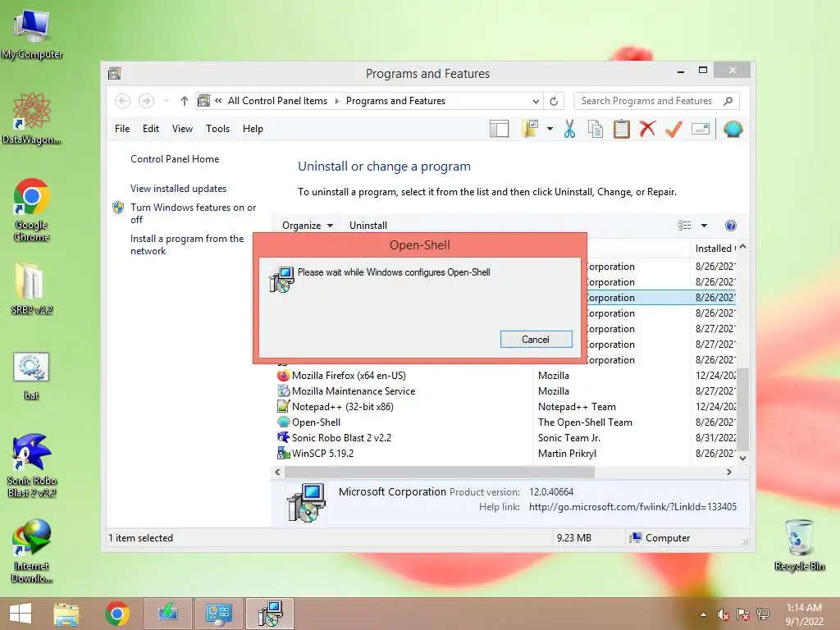Open the Microsoft help link URL
This screenshot has width=840, height=630.
[x=632, y=507]
